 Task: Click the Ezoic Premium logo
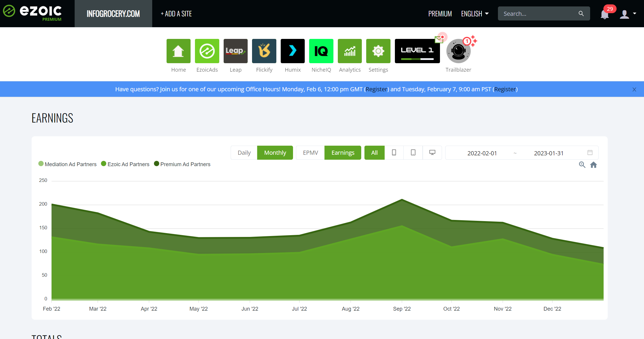(33, 13)
